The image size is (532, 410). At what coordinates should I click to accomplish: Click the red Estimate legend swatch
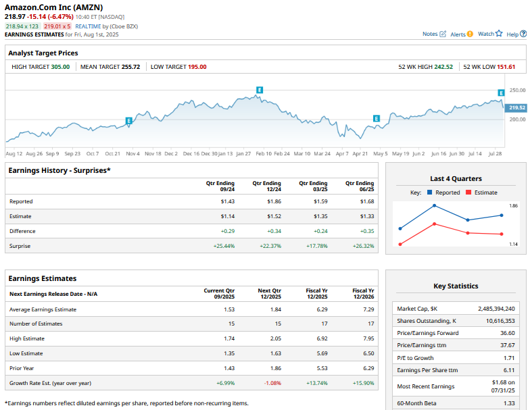[468, 193]
